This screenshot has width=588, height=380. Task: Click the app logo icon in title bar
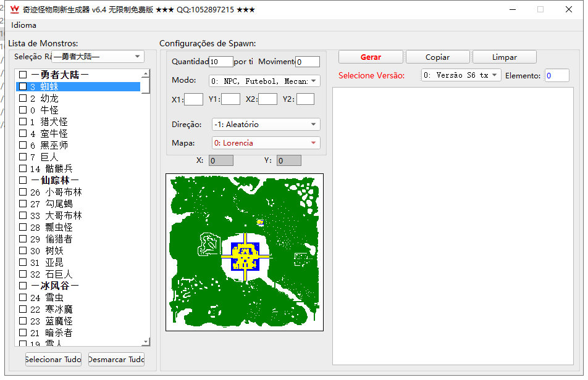pos(15,9)
